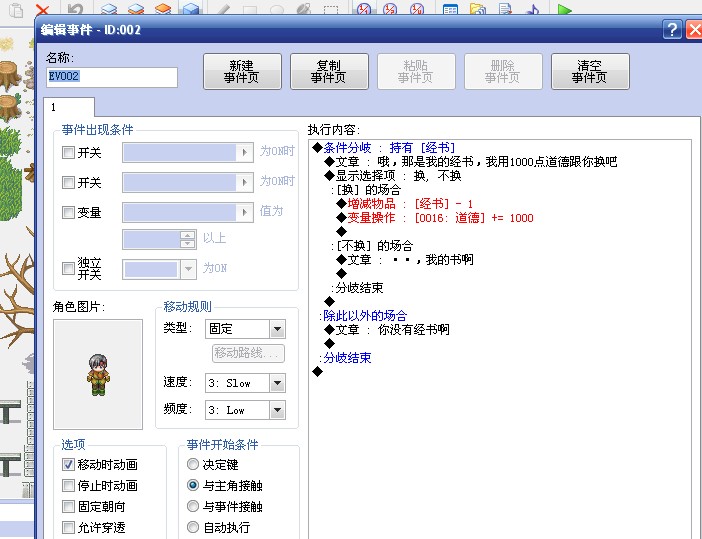The height and width of the screenshot is (539, 702).
Task: Select the 与主角接触 trigger radio button
Action: pos(193,485)
